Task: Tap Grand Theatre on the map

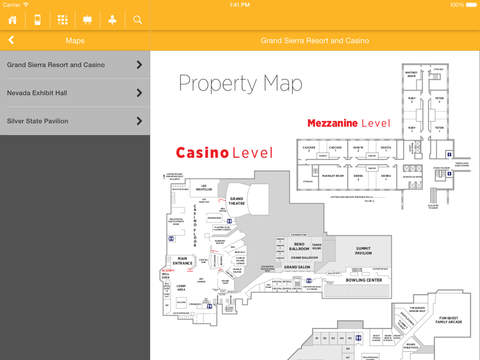Action: tap(237, 201)
